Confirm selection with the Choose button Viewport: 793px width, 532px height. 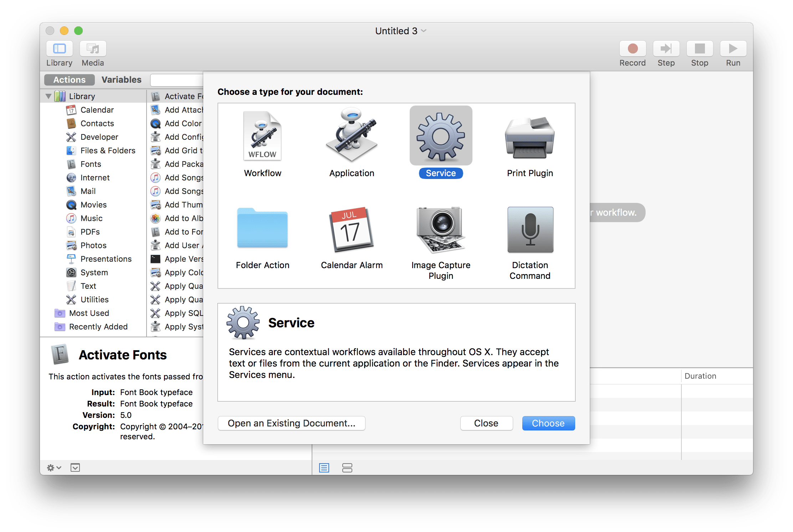pos(548,423)
